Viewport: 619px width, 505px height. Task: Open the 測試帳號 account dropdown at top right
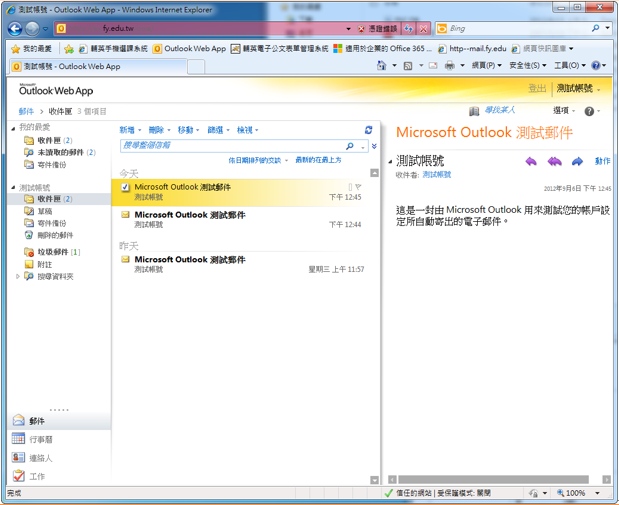tap(578, 88)
